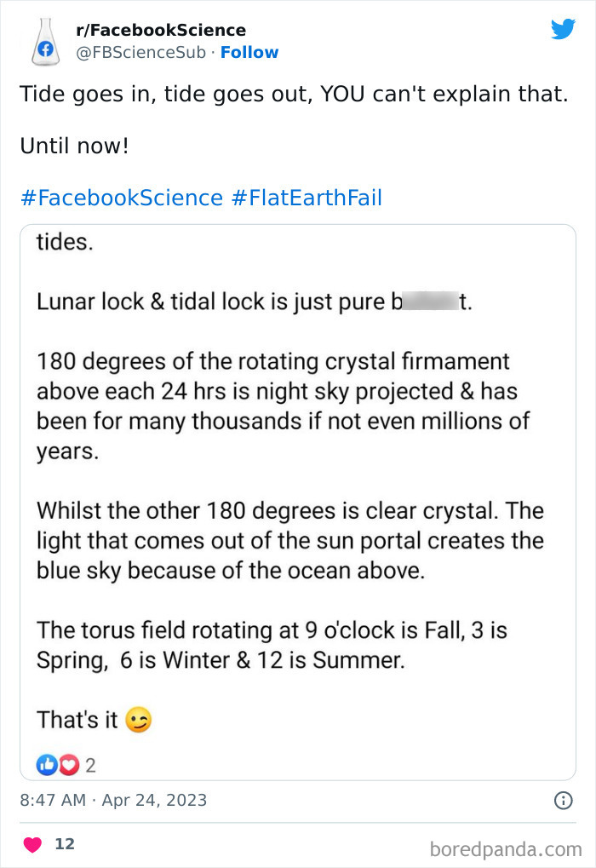Click the Twitter bird icon

click(x=564, y=29)
